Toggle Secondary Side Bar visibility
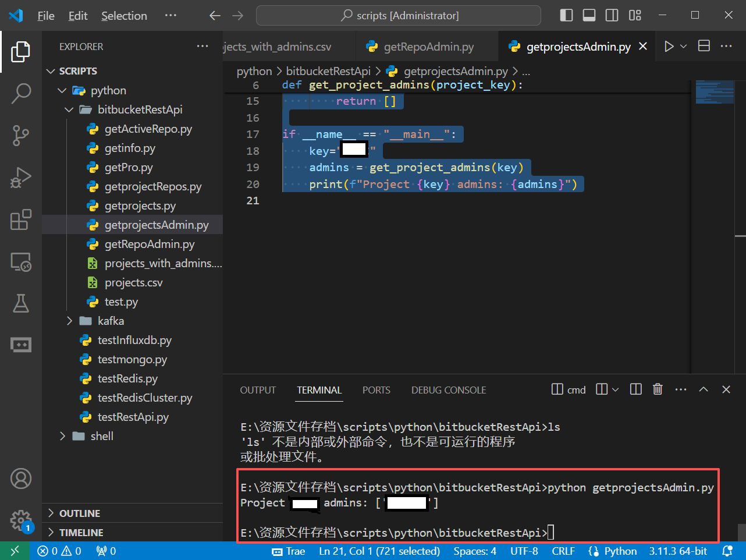The width and height of the screenshot is (746, 560). click(x=612, y=15)
